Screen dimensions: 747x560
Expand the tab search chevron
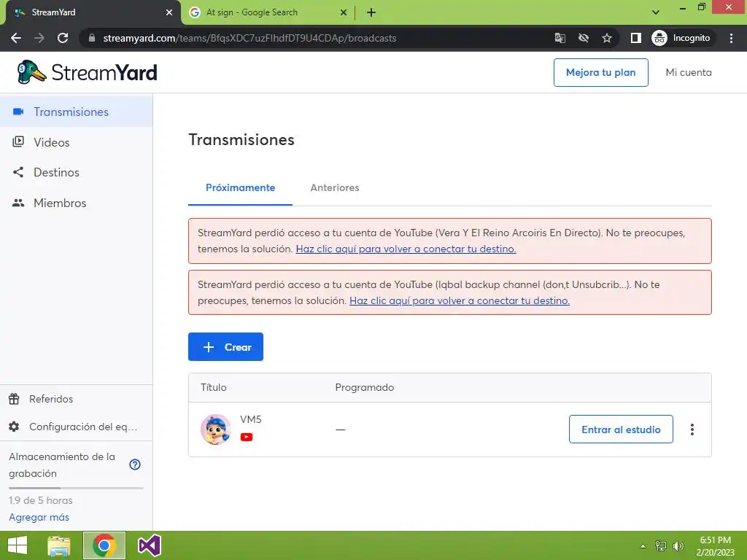click(x=656, y=12)
